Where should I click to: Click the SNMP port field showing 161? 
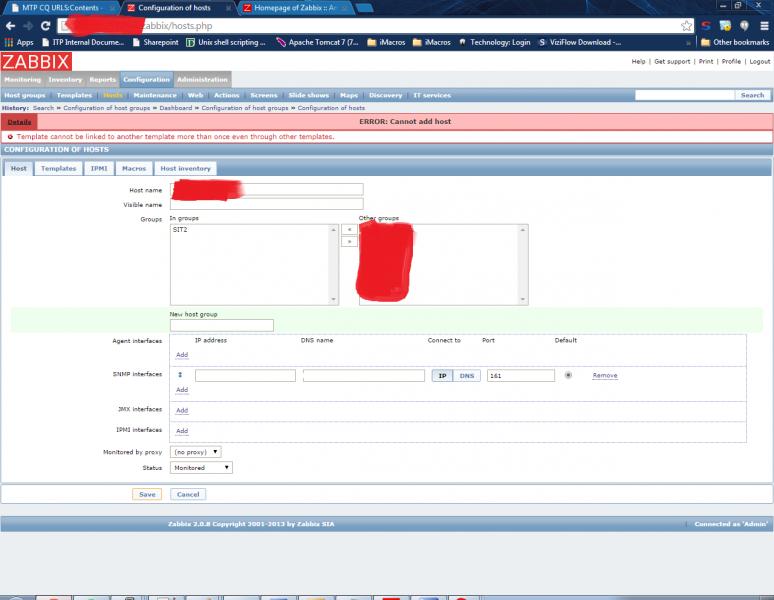pos(520,375)
